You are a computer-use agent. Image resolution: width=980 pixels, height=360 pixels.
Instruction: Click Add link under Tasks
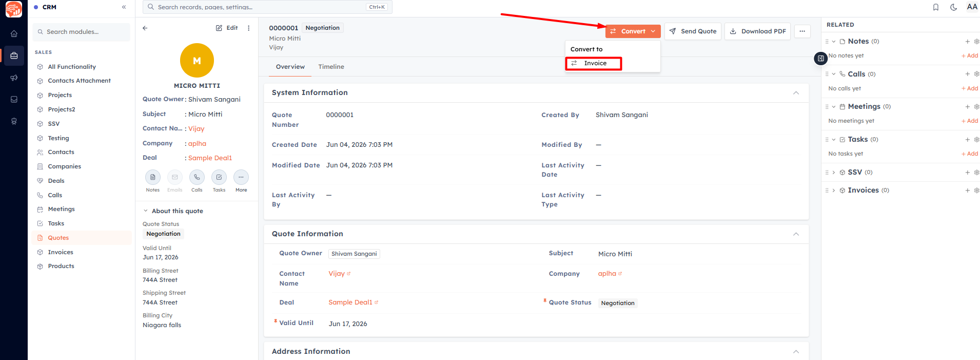tap(970, 154)
